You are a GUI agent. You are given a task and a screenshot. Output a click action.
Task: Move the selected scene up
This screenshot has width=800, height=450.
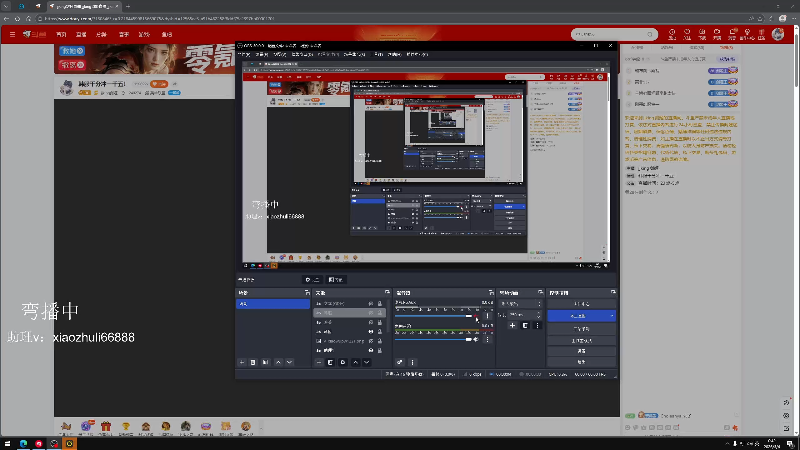(278, 362)
